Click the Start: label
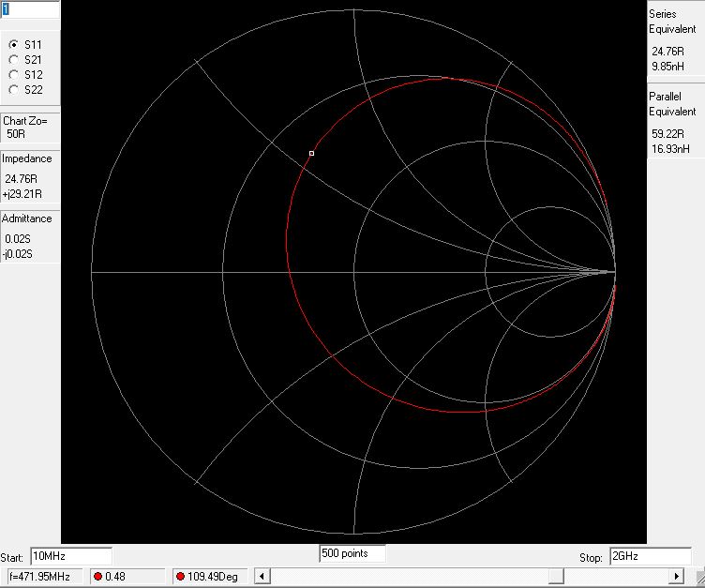705x588 pixels. pos(11,558)
